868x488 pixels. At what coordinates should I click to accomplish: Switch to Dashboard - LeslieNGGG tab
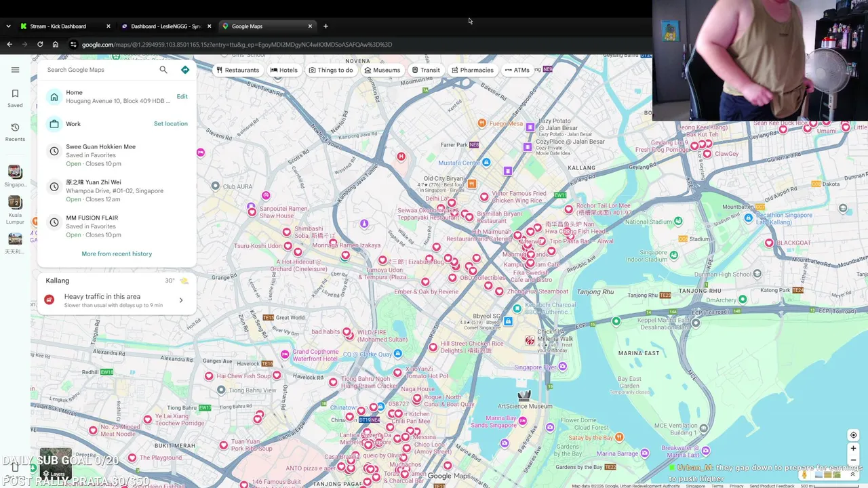(165, 26)
